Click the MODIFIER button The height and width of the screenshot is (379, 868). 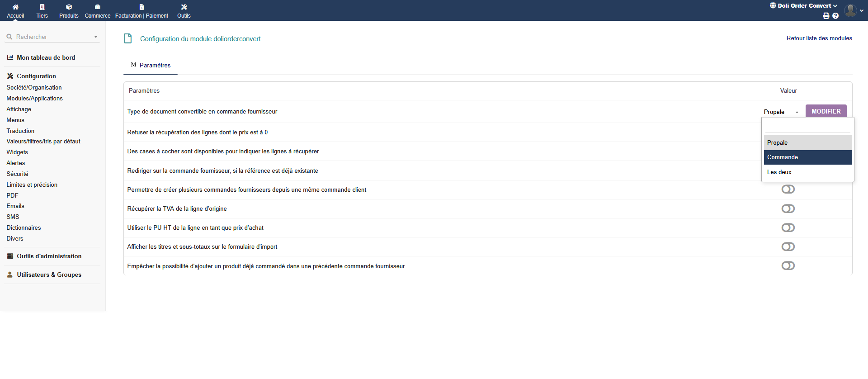coord(826,111)
